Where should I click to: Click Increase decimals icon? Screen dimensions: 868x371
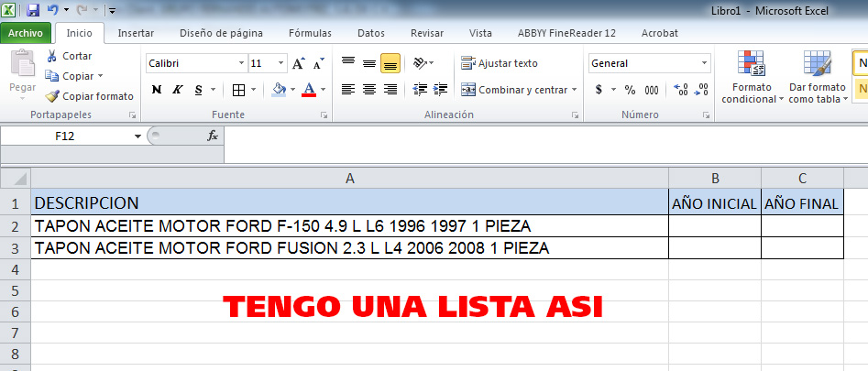point(681,90)
